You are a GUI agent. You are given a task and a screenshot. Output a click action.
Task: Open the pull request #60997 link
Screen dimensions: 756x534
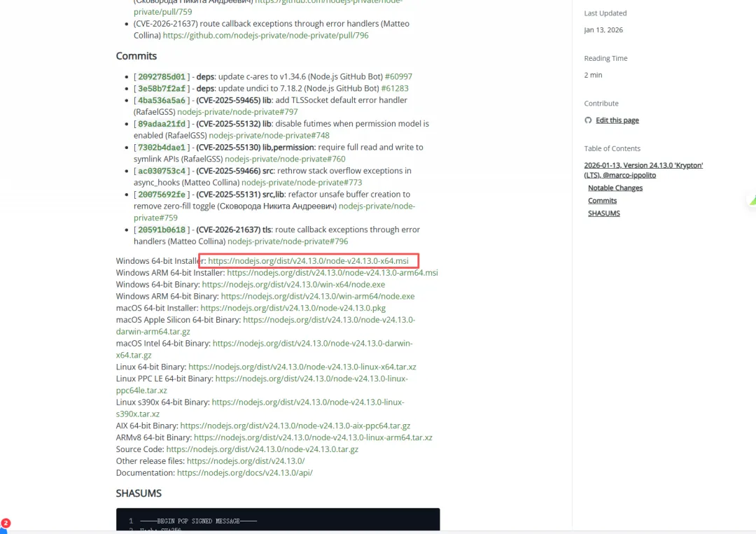[x=398, y=76]
